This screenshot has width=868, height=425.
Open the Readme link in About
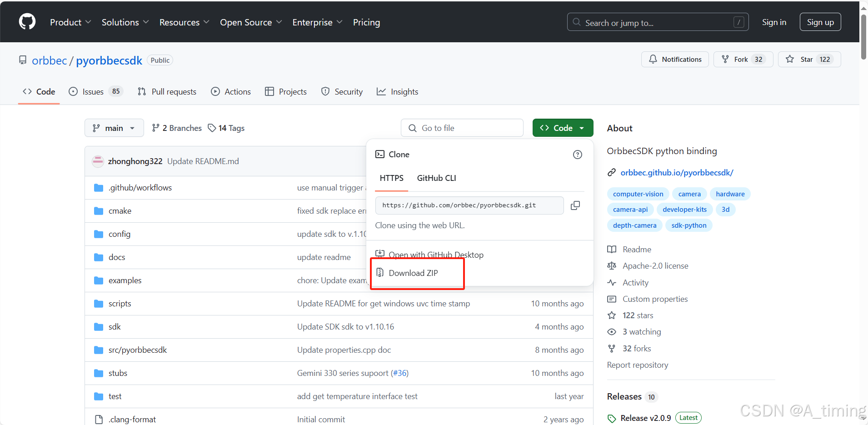[x=637, y=250]
